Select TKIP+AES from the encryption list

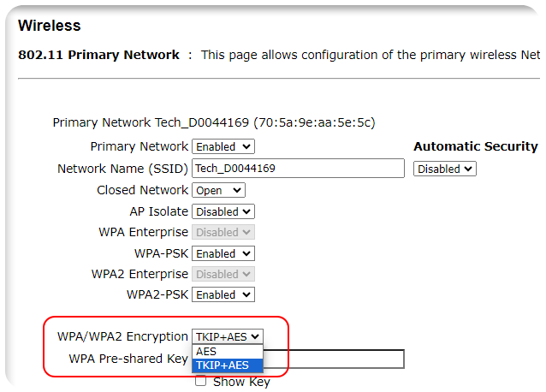[228, 365]
